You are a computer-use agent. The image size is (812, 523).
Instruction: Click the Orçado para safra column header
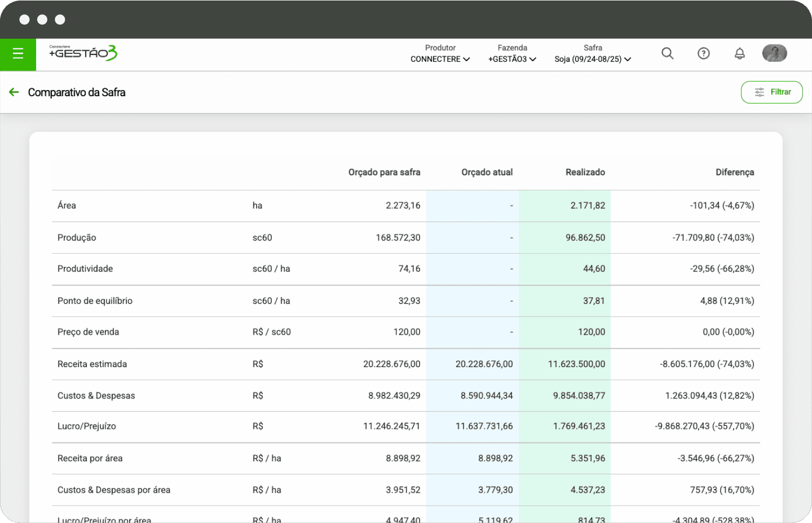point(384,173)
